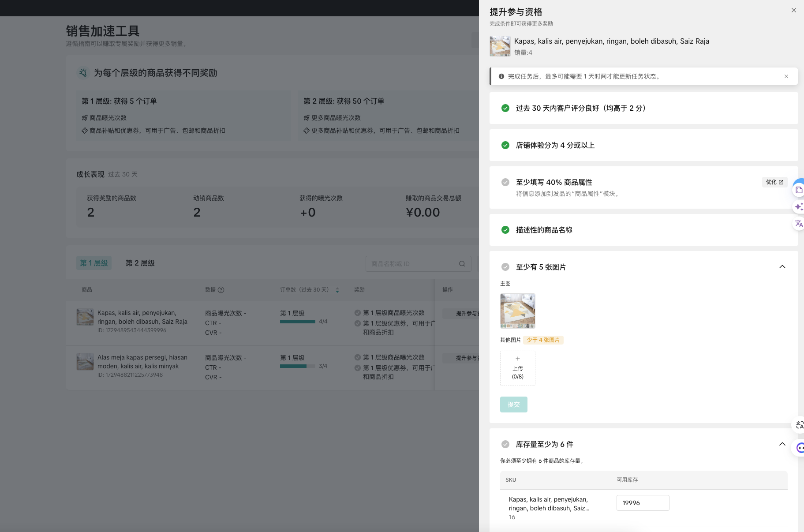
Task: Click 提升参与 button for the Kapas product
Action: 461,314
